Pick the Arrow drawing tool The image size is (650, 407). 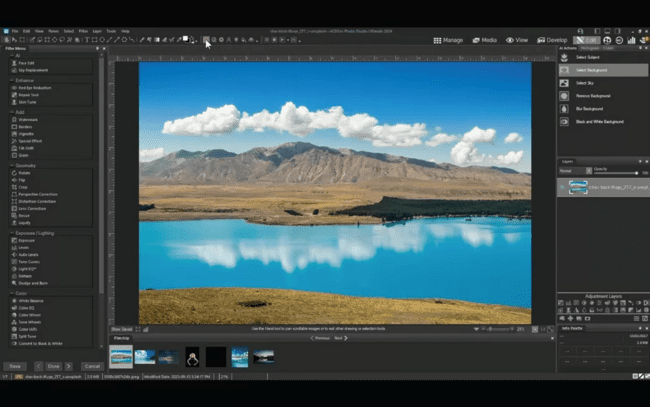click(117, 40)
